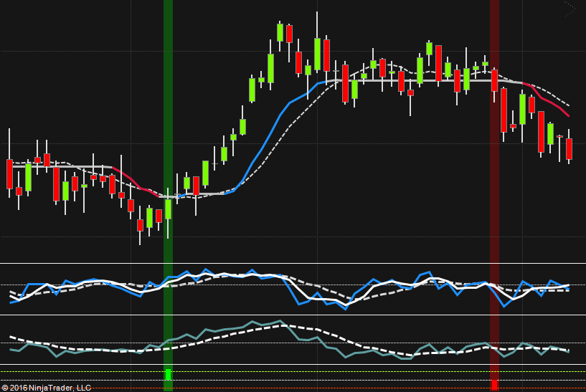Screen dimensions: 586x392
Task: Click the green vertical highlight band
Action: coord(168,196)
